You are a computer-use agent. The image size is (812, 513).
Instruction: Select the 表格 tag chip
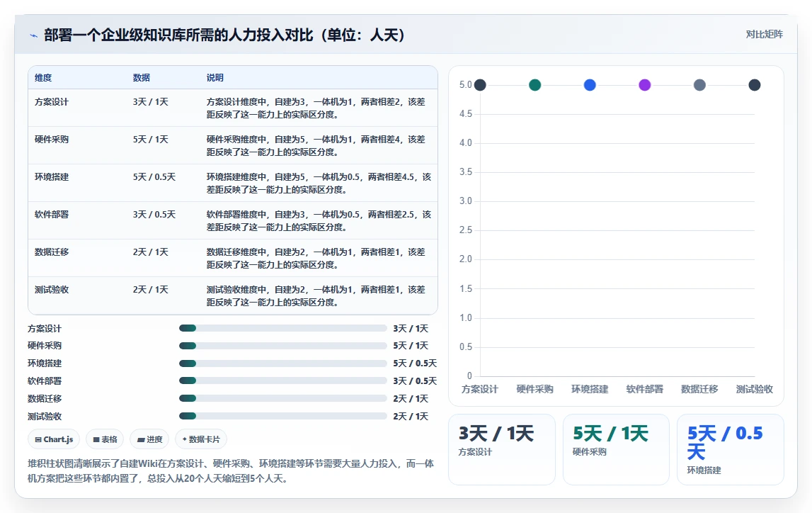(105, 439)
